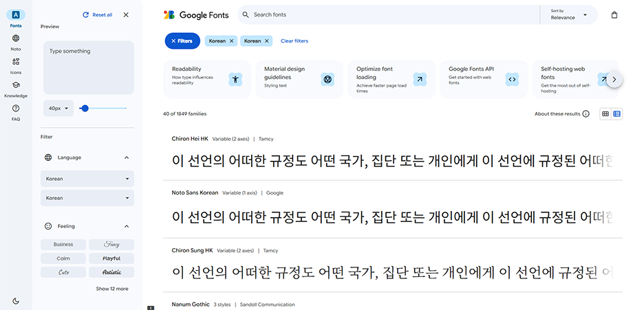Open the shopping bag selection icon
The height and width of the screenshot is (310, 644).
(614, 14)
